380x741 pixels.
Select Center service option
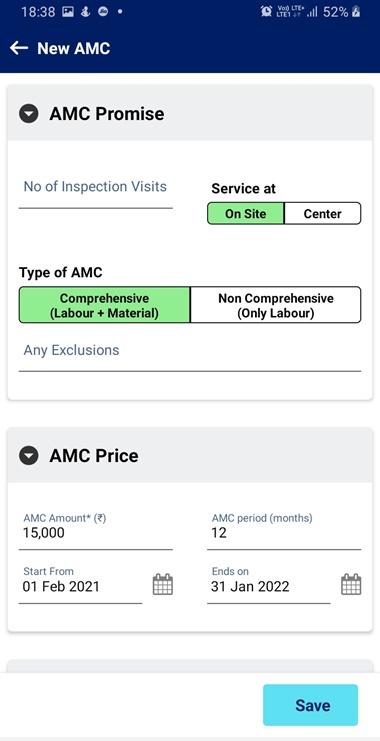point(322,214)
